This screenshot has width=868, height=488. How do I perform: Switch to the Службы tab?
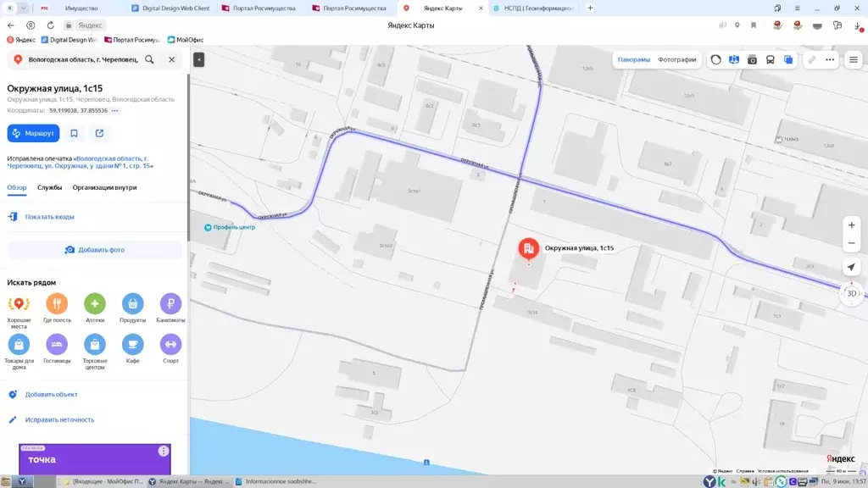tap(49, 187)
